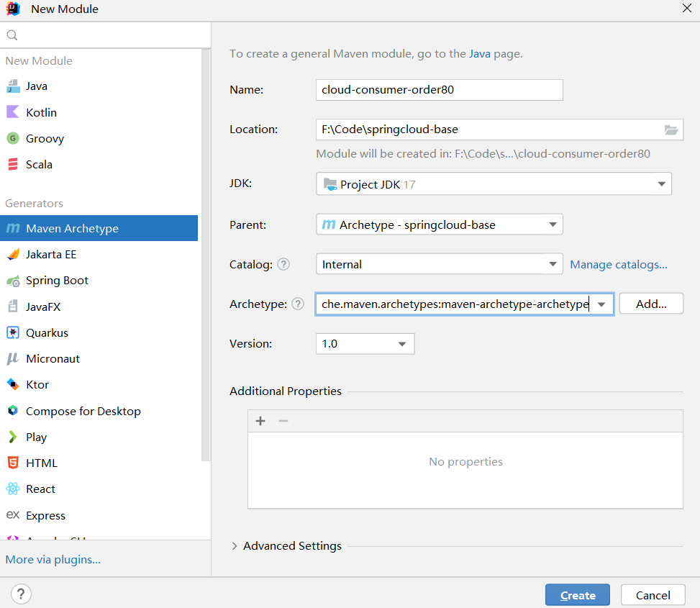Click the Groovy G icon
The width and height of the screenshot is (700, 608).
click(x=13, y=138)
